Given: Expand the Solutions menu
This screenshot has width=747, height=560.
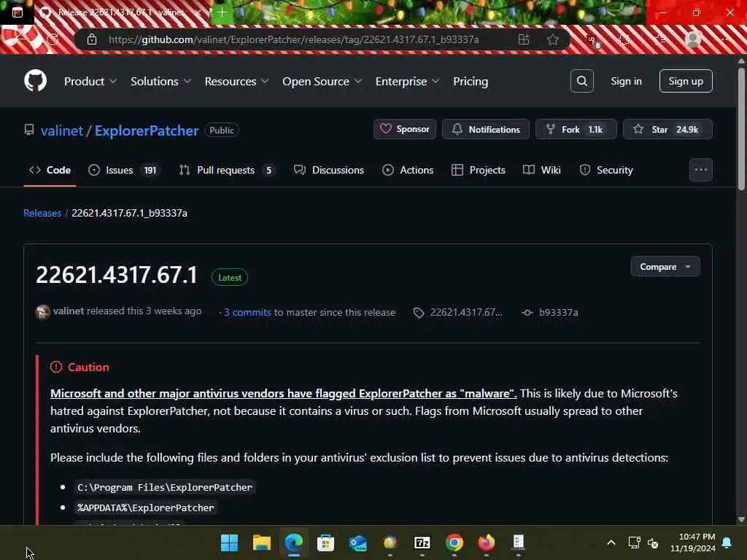Looking at the screenshot, I should [x=161, y=82].
